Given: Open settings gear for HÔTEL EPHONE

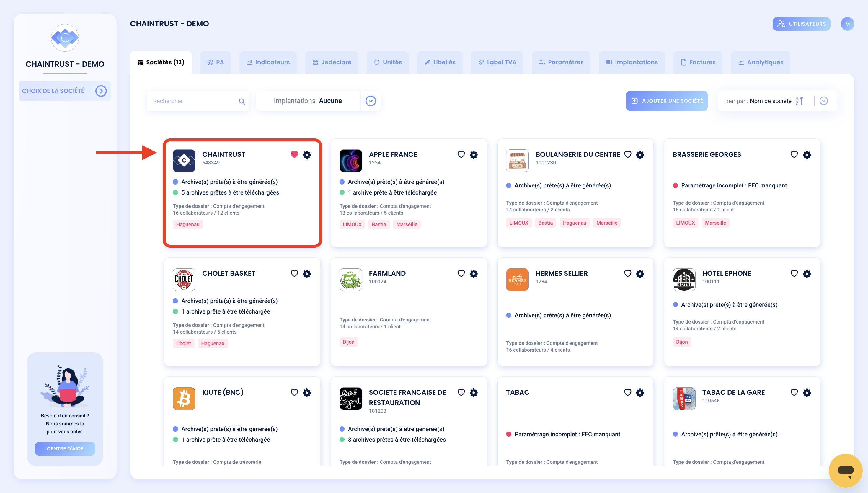Looking at the screenshot, I should click(x=807, y=274).
